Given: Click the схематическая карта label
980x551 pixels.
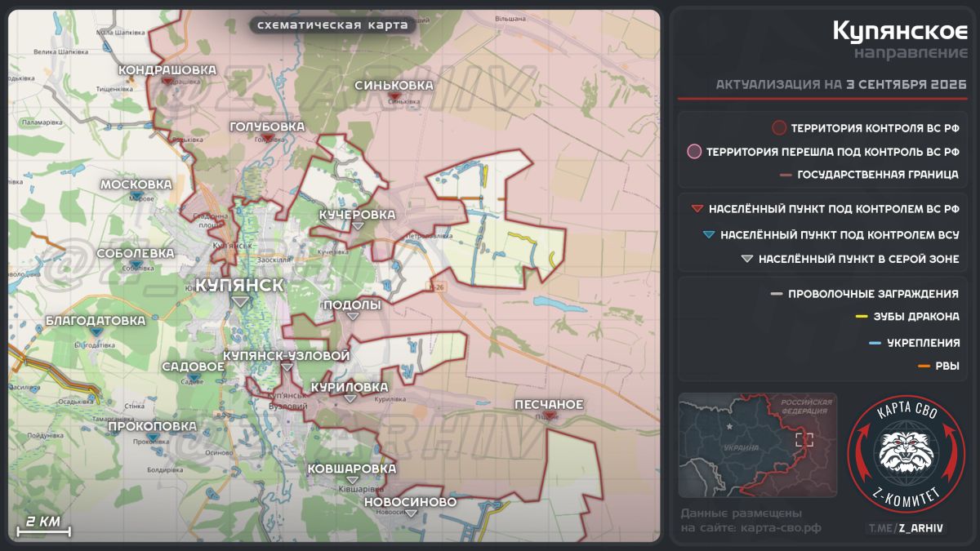Looking at the screenshot, I should coord(332,25).
